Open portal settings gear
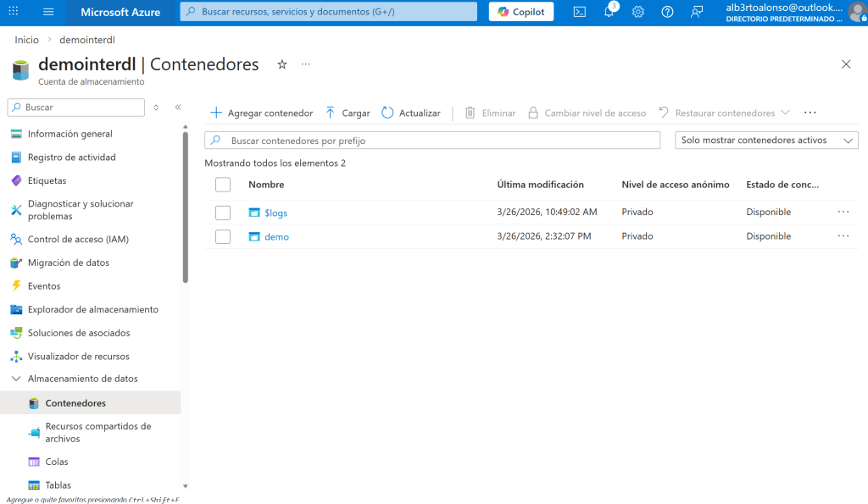This screenshot has height=504, width=868. (x=638, y=12)
